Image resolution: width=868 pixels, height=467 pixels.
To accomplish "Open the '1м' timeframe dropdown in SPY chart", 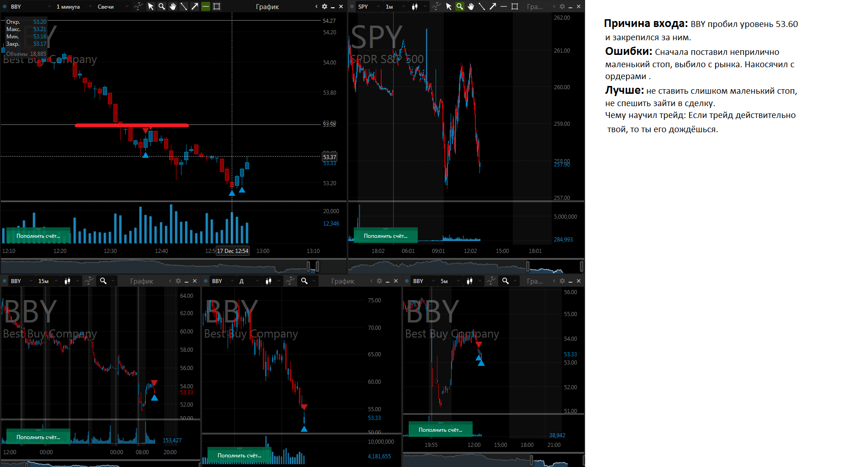I will (x=395, y=6).
